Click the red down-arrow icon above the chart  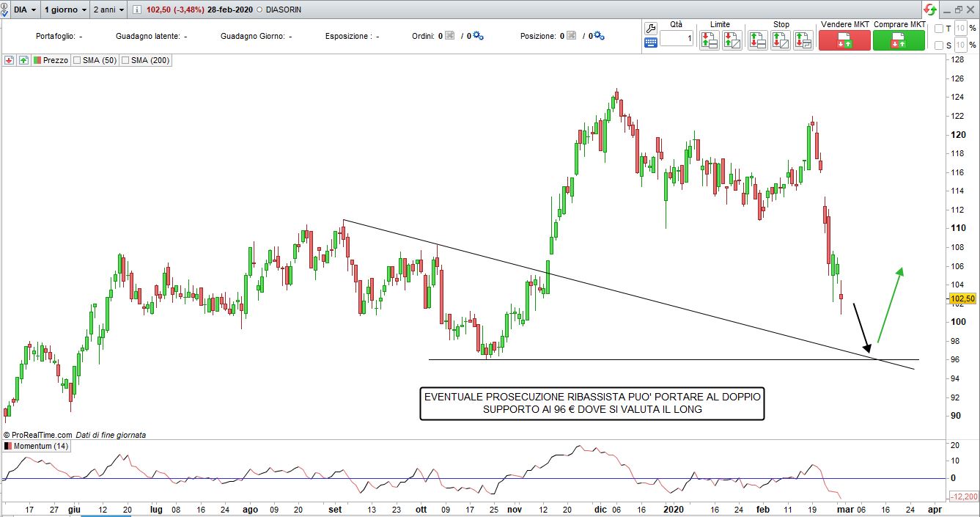coord(9,60)
